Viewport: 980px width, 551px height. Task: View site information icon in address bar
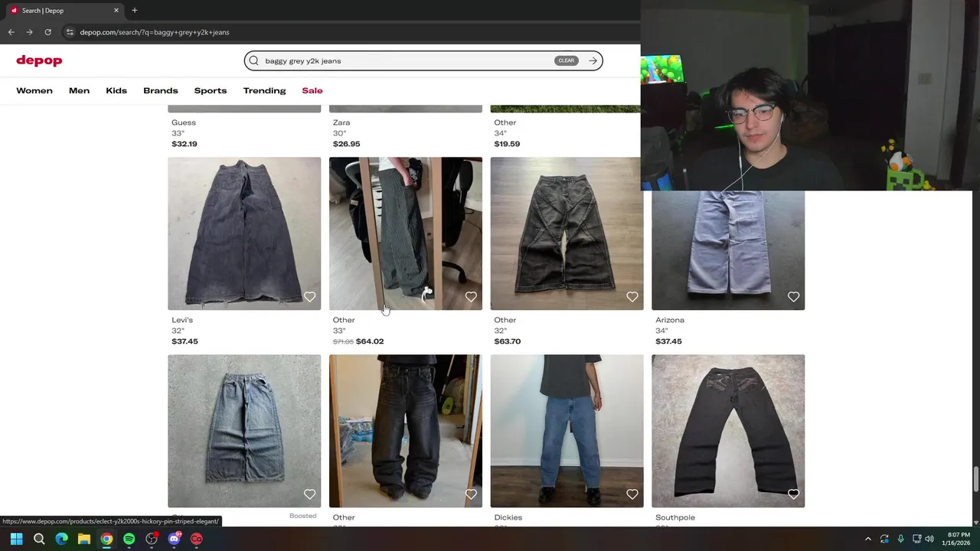tap(70, 32)
